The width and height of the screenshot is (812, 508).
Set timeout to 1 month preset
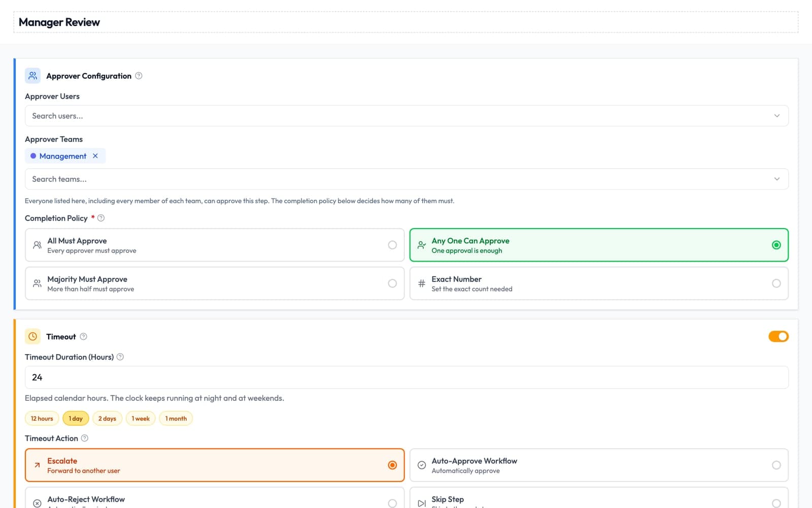click(x=176, y=419)
